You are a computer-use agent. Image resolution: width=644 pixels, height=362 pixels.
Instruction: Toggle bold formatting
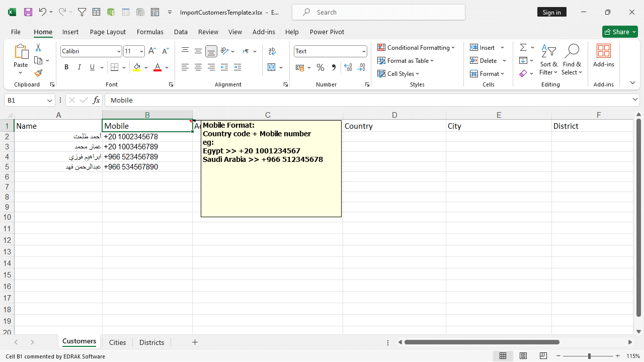click(66, 67)
